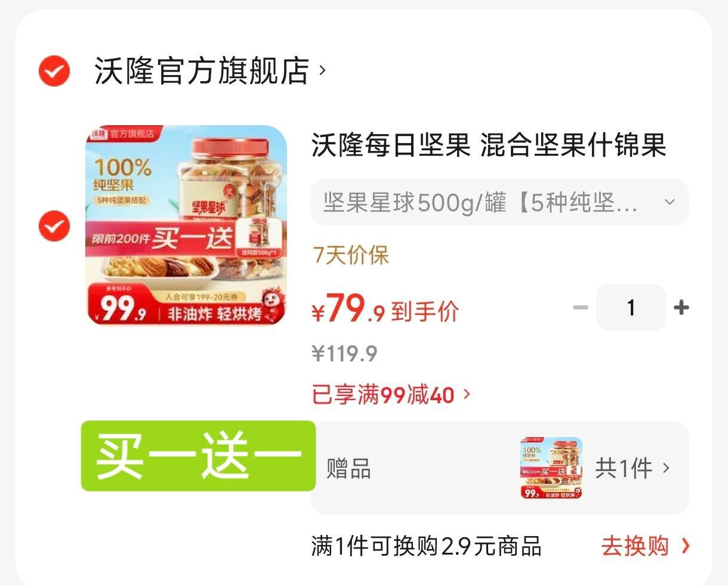Tap the 去换购 button
The width and height of the screenshot is (728, 585).
click(634, 546)
